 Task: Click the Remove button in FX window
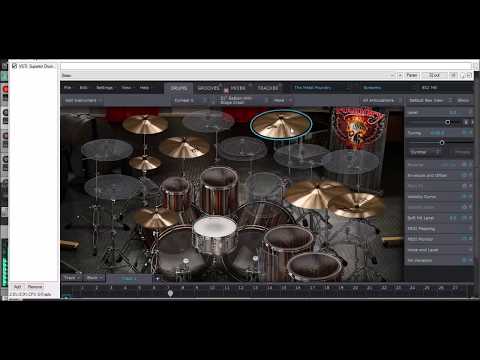[35, 287]
